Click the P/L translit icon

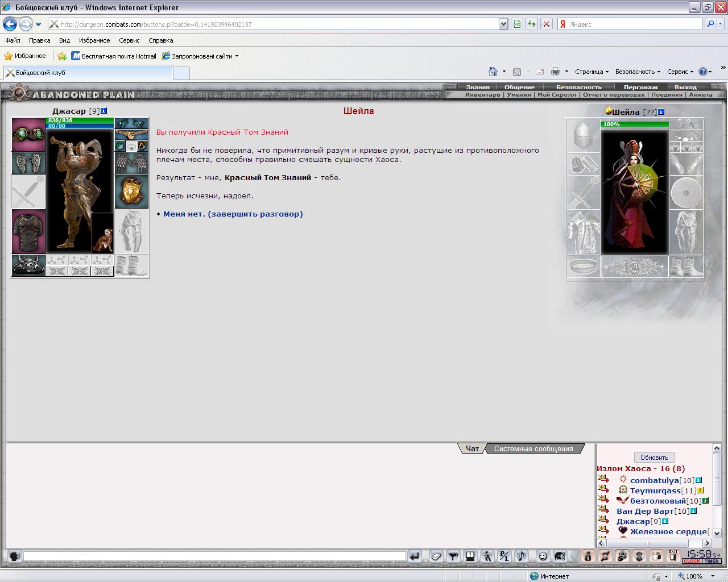click(504, 556)
